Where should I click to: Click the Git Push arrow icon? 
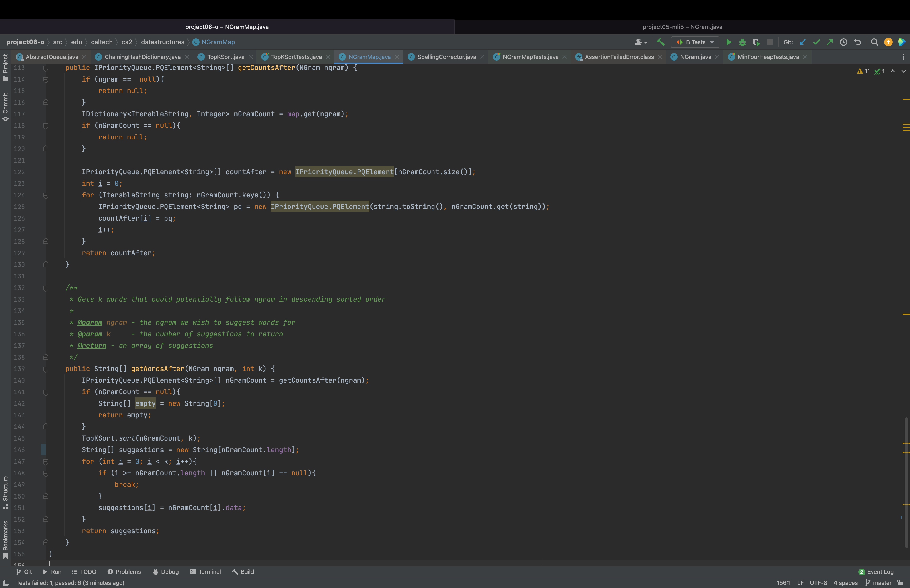(830, 42)
